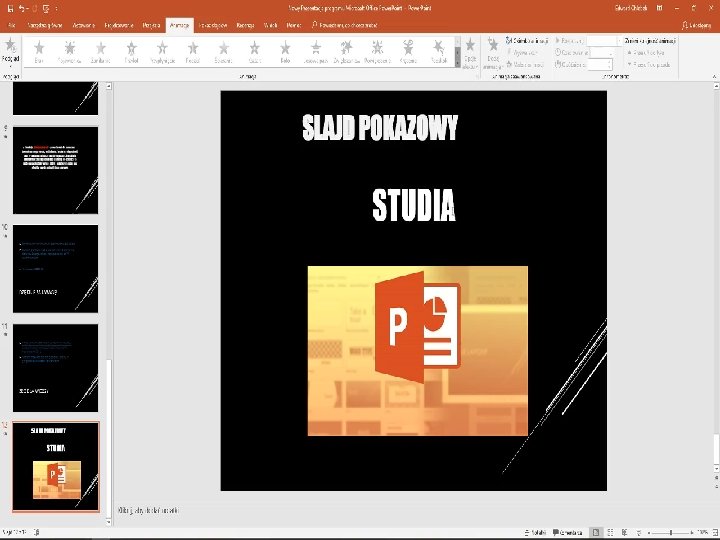Select the PowerPoint logo picture on slide
The image size is (720, 540).
417,351
